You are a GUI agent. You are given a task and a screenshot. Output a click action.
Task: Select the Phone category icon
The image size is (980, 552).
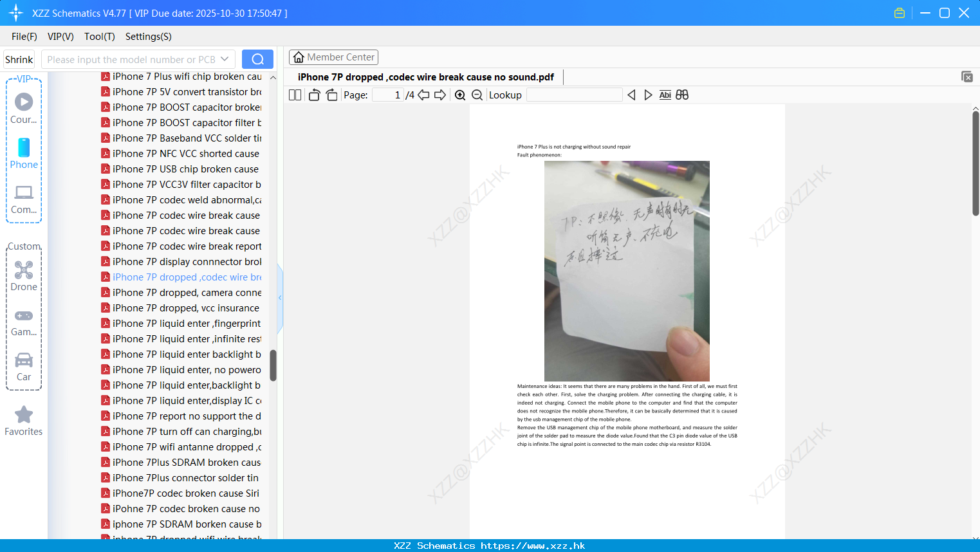click(x=24, y=153)
